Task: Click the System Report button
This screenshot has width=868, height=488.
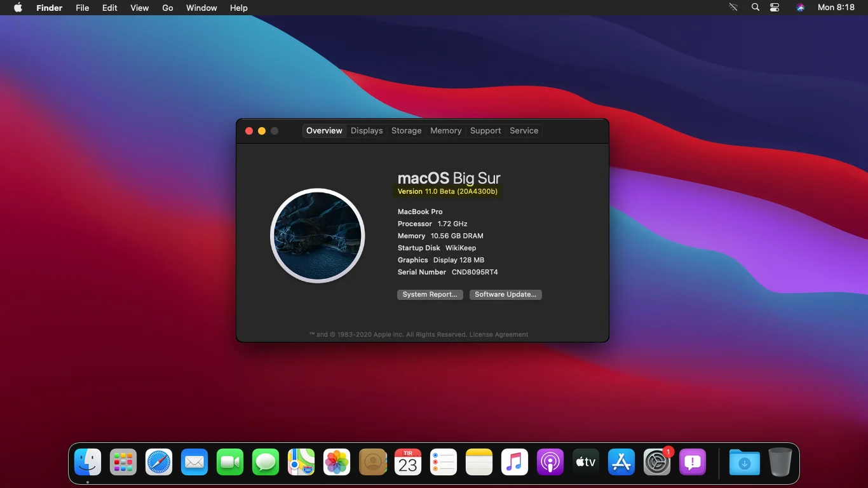Action: pos(430,294)
